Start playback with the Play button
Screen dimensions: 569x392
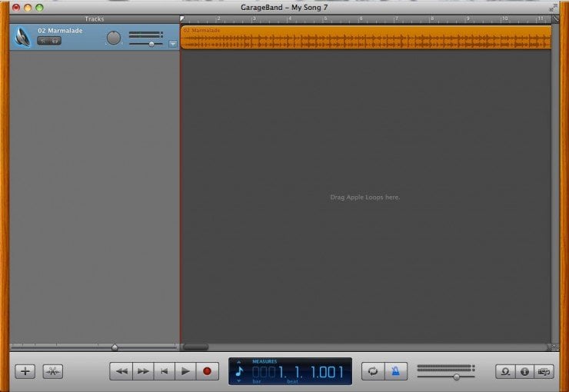click(x=185, y=371)
